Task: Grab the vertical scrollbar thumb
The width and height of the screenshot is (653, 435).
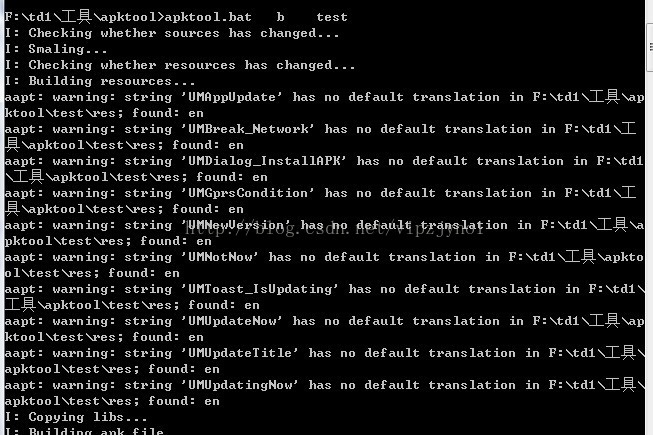Action: pos(650,48)
